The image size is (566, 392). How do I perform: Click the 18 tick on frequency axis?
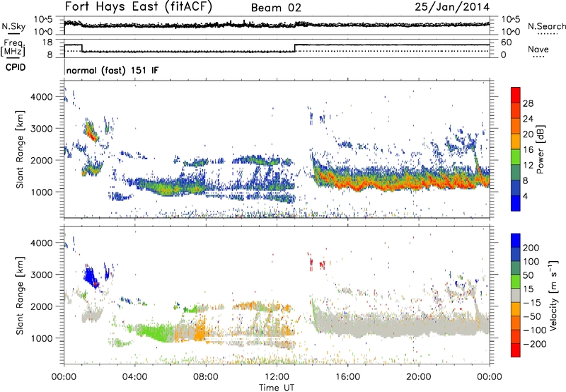click(x=47, y=42)
